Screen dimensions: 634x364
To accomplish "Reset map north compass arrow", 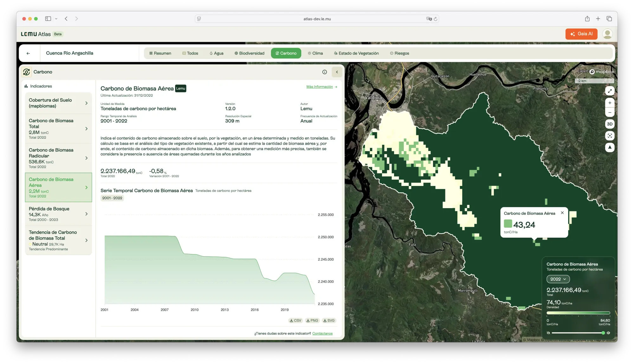I will click(x=610, y=148).
